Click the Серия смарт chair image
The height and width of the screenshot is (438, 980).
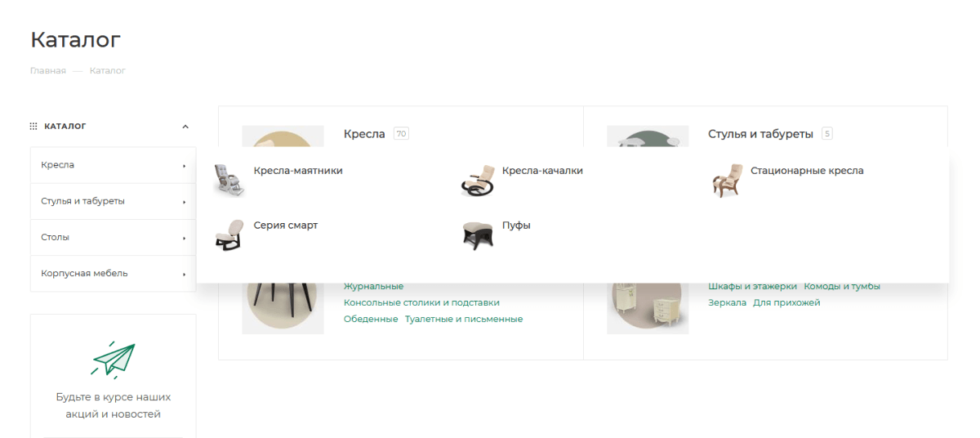[x=229, y=235]
